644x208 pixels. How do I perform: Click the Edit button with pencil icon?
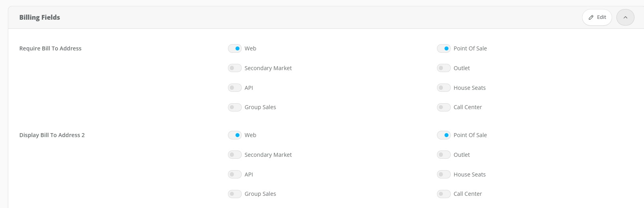[597, 17]
